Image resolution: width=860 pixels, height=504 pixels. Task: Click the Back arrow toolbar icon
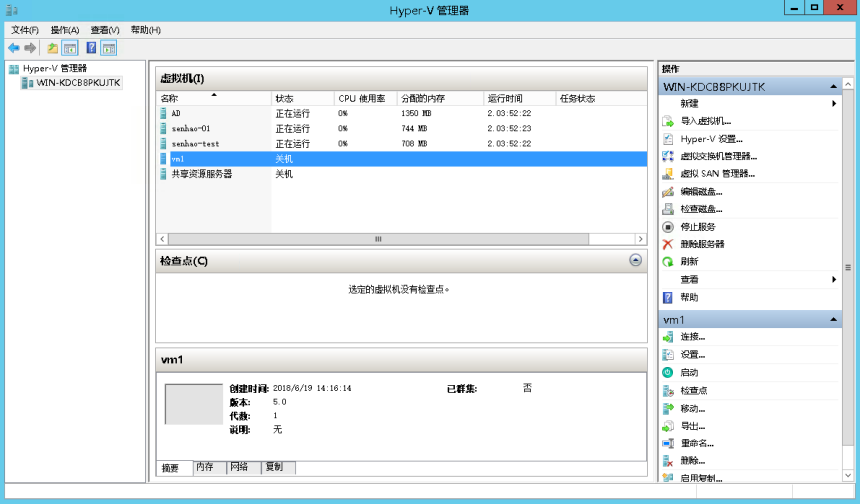(x=14, y=48)
